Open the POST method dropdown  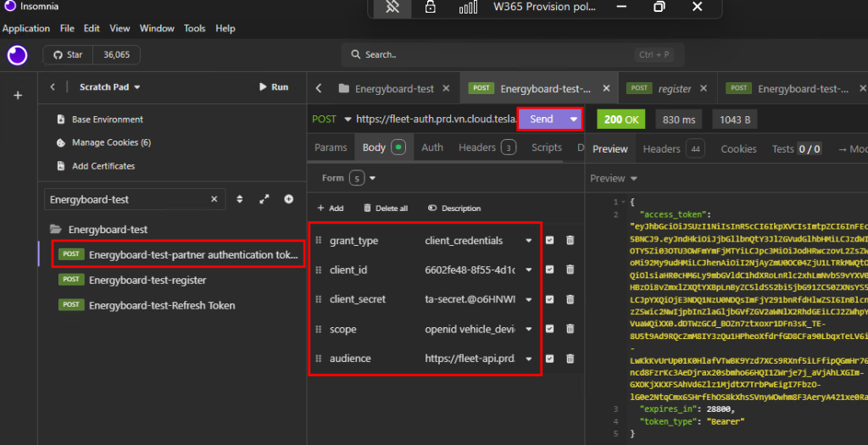coord(331,120)
